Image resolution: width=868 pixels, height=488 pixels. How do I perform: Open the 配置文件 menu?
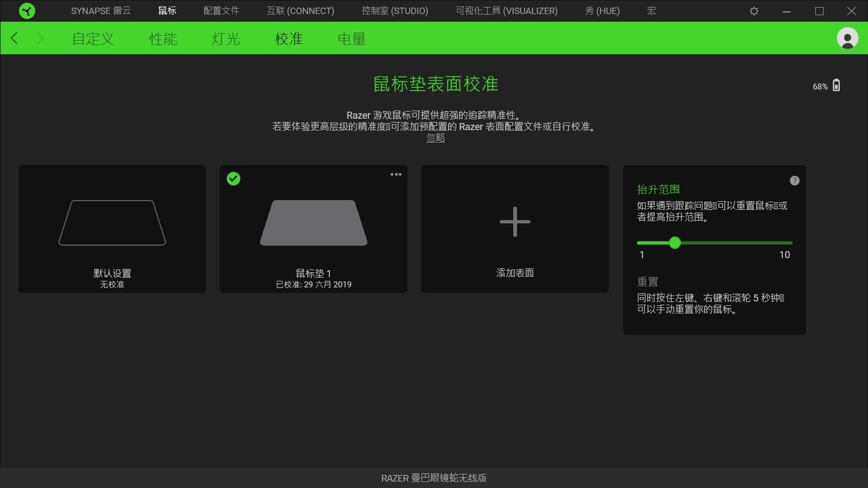pyautogui.click(x=222, y=11)
